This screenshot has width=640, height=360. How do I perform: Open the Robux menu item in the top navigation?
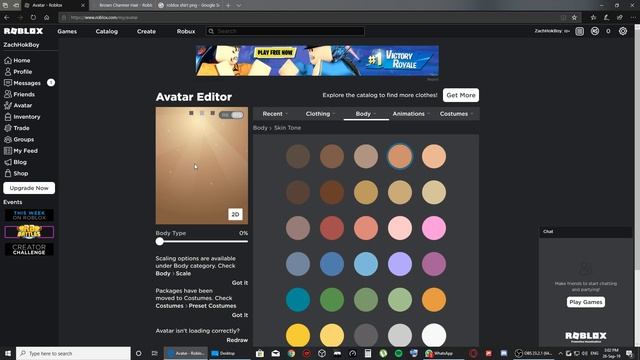(x=186, y=31)
